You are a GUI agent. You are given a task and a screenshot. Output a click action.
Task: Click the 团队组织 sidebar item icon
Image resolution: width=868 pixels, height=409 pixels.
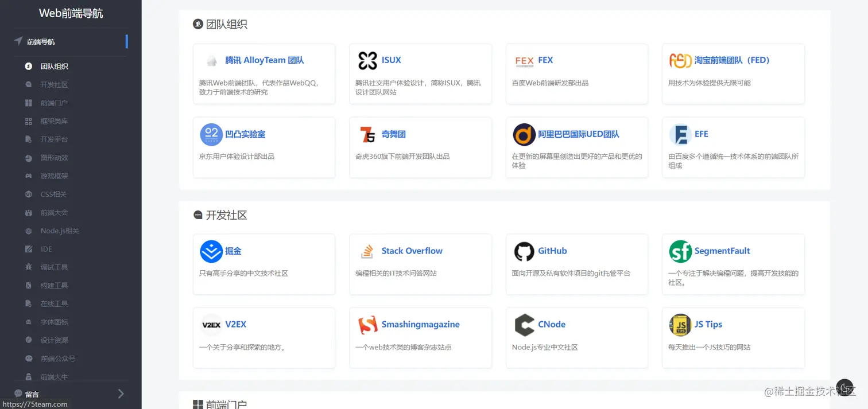tap(29, 67)
